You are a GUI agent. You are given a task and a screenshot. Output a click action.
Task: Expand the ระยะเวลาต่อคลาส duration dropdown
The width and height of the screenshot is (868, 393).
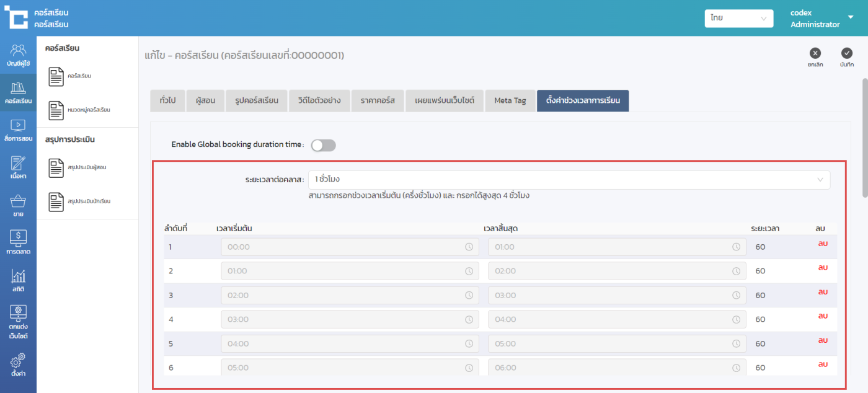pos(569,180)
